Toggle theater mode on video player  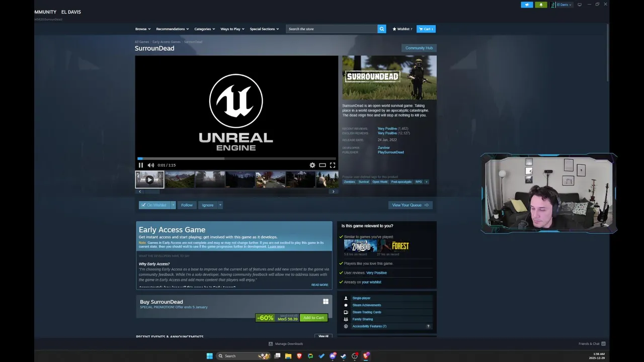click(x=323, y=165)
